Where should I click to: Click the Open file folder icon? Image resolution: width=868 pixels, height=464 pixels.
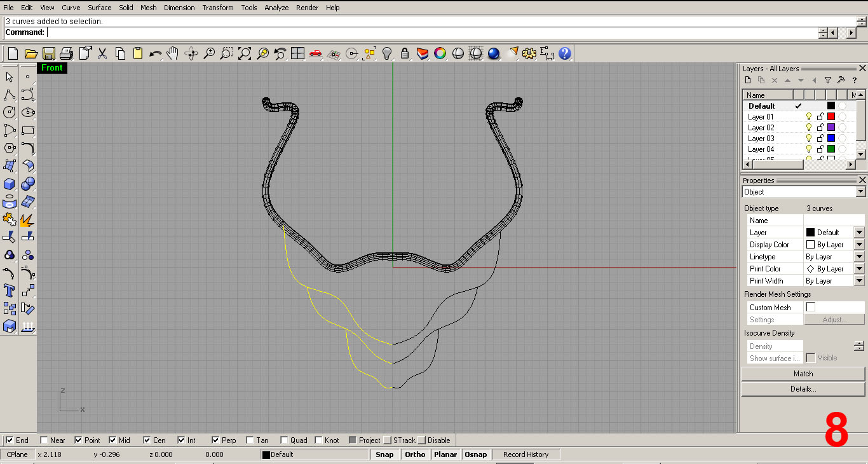tap(31, 53)
